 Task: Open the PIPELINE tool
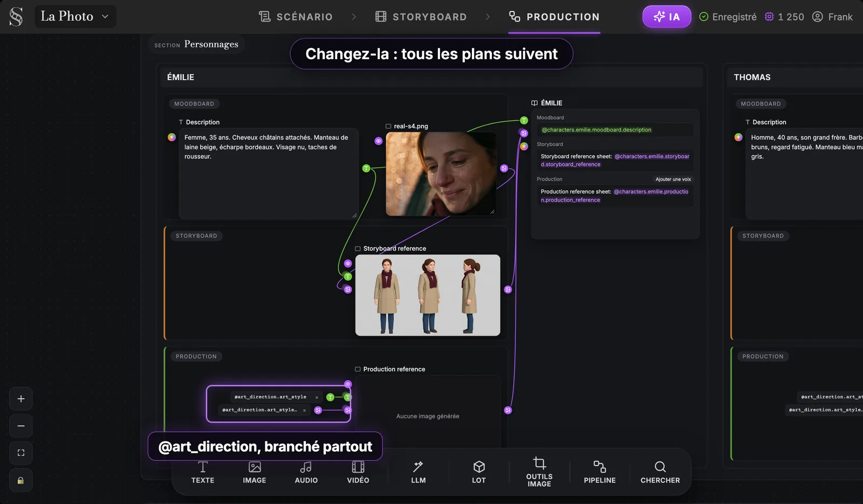[600, 473]
